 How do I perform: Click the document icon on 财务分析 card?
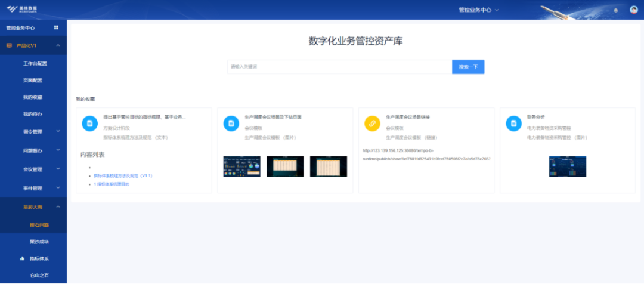point(513,124)
